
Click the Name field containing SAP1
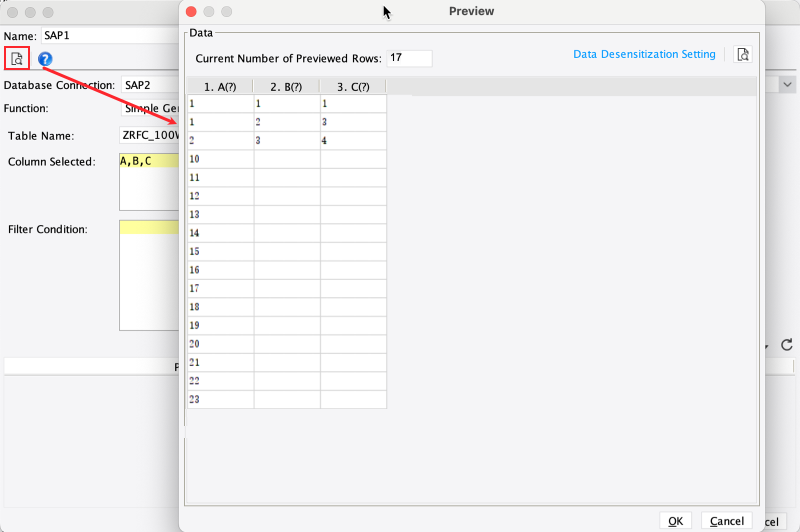point(110,35)
